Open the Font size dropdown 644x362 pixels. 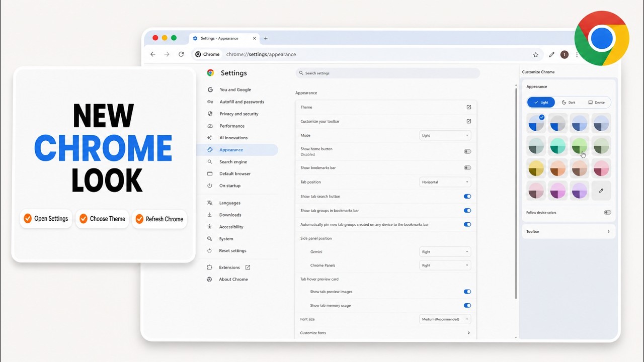tap(445, 319)
